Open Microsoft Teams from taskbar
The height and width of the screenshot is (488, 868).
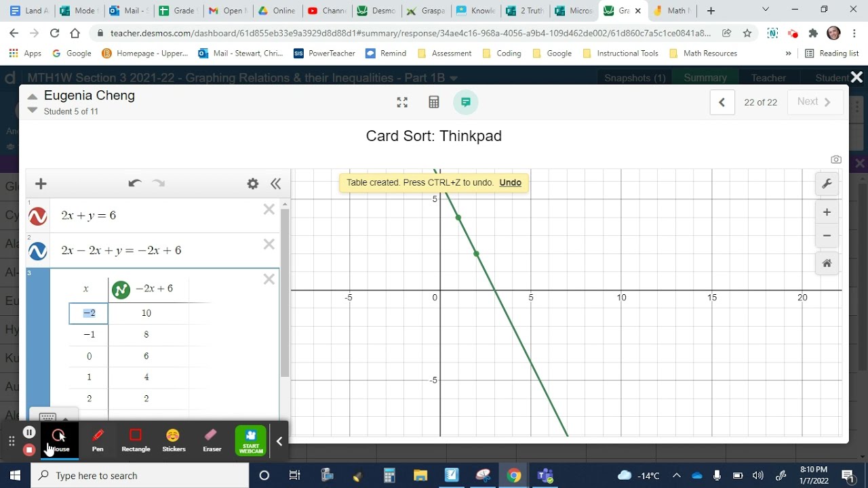point(545,475)
